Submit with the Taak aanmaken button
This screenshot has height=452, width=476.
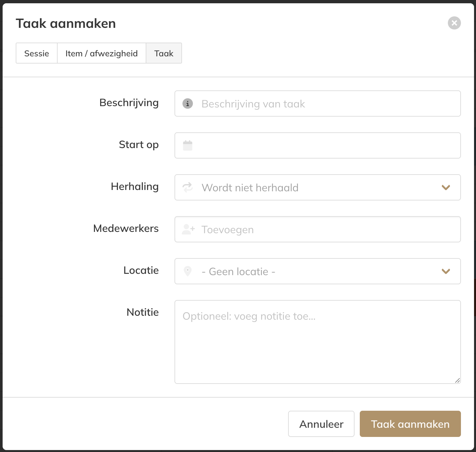410,424
